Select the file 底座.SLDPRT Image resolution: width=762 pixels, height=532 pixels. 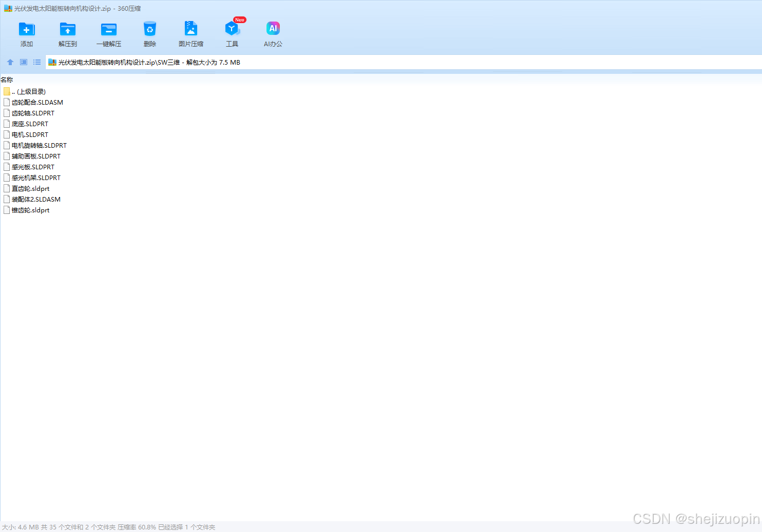30,124
